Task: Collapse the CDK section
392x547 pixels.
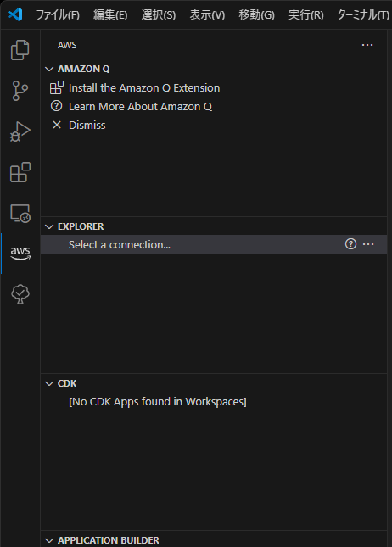Action: coord(49,383)
